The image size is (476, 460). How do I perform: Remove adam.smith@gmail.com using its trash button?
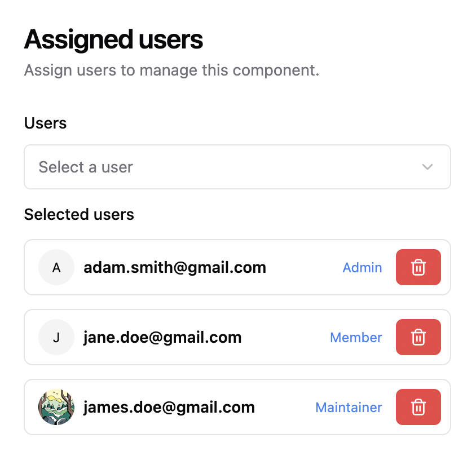[418, 267]
